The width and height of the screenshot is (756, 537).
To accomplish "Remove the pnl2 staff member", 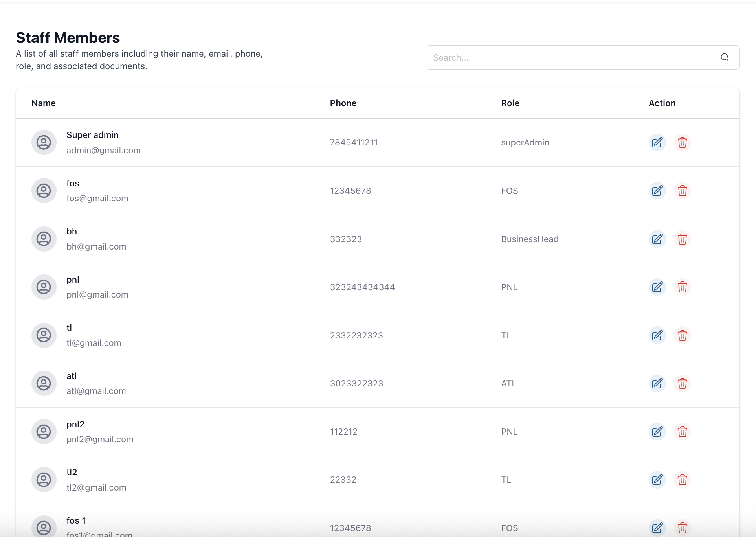I will pyautogui.click(x=683, y=432).
